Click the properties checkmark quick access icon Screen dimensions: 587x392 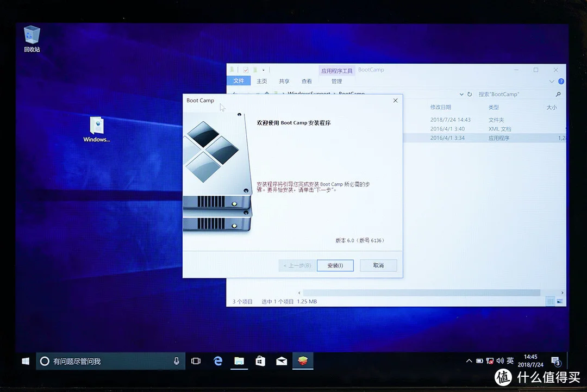pos(246,70)
